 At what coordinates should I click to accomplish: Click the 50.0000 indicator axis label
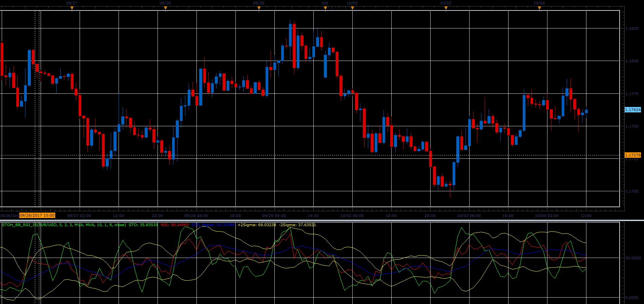[x=633, y=258]
